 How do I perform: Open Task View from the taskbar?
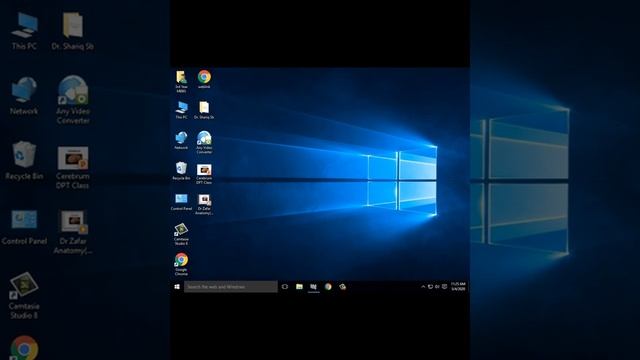(285, 287)
